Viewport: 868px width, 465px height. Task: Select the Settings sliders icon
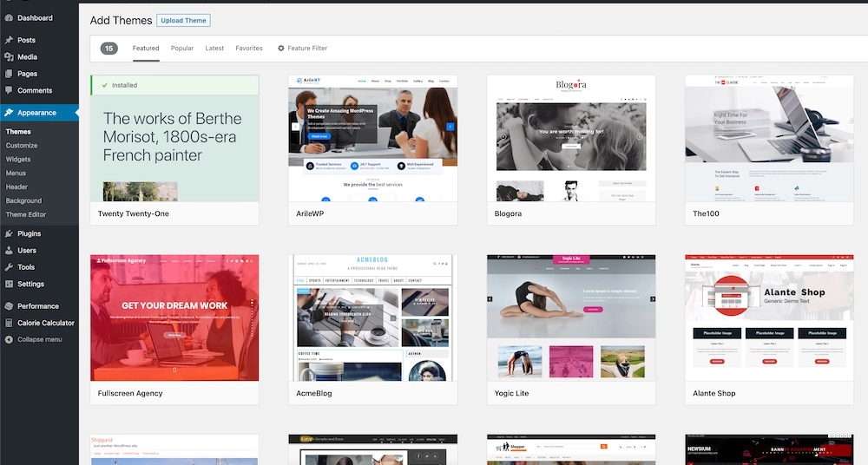9,284
